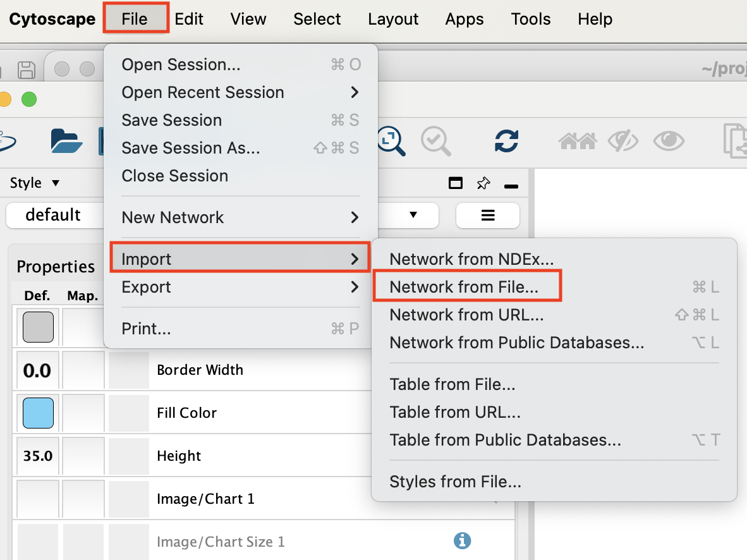Click the Open Session folder toolbar icon
Screen dimensions: 747x560
point(66,141)
